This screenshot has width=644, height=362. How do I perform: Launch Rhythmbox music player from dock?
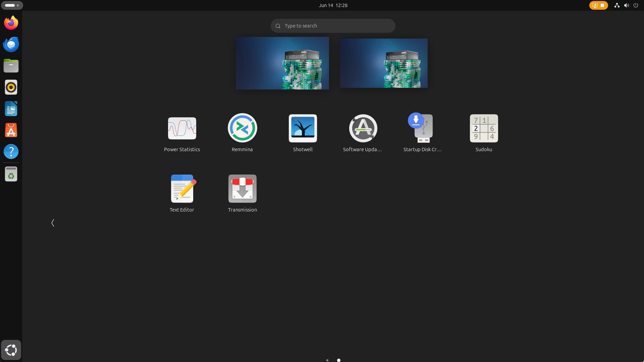11,87
